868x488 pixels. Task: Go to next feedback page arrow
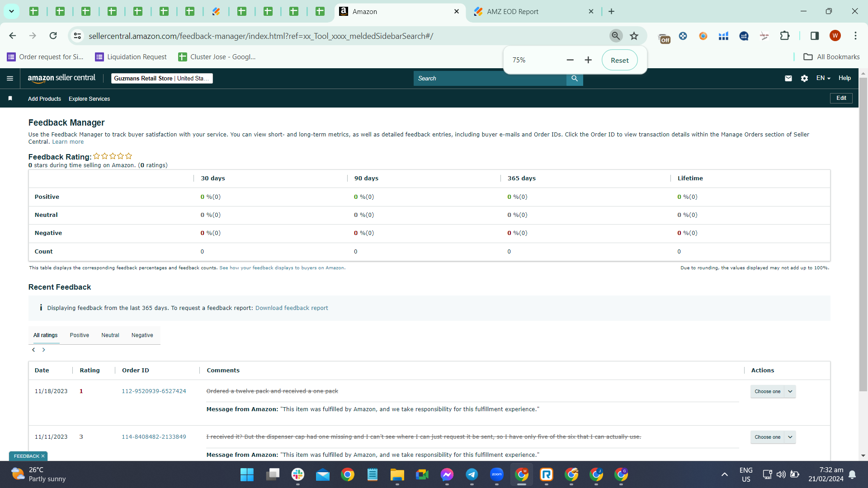[44, 350]
